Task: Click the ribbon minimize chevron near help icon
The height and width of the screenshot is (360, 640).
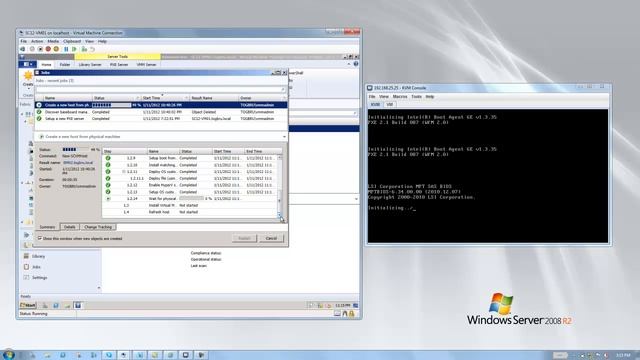Action: click(x=349, y=64)
